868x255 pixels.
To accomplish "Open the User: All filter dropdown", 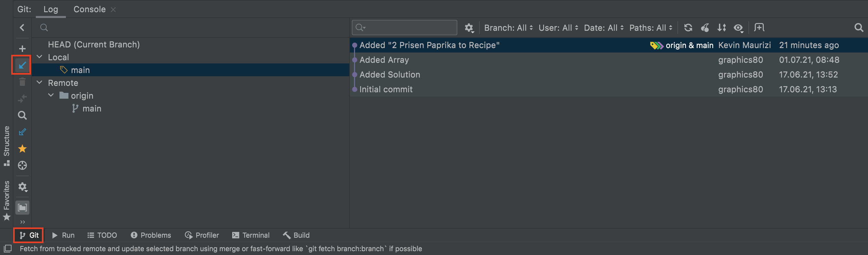I will pyautogui.click(x=558, y=28).
